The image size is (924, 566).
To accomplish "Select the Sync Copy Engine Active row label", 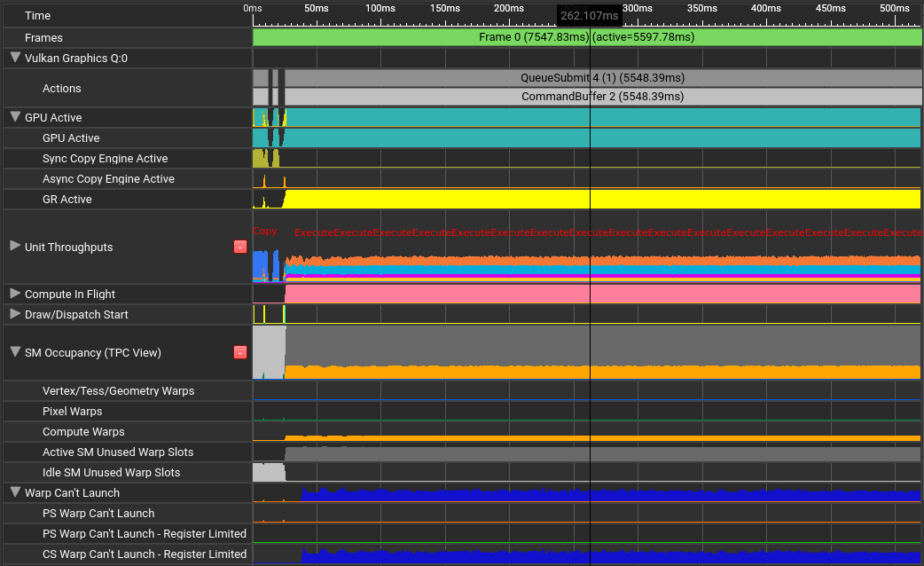I will [105, 159].
